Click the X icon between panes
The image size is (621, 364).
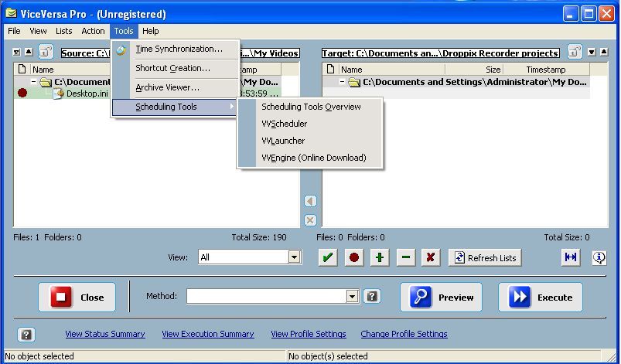(311, 220)
